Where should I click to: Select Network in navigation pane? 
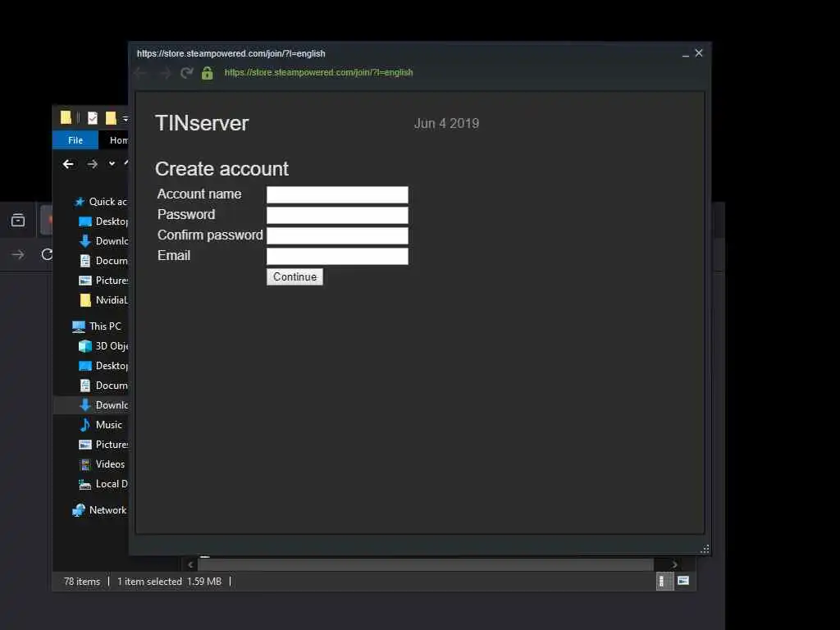99,510
